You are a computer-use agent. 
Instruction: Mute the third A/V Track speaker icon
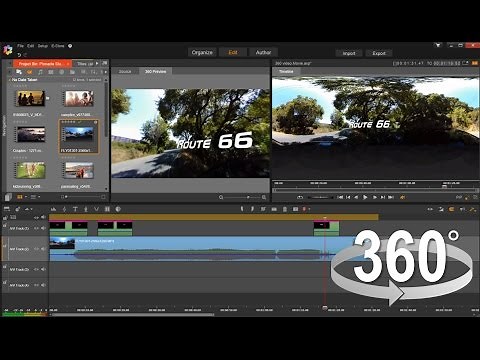tap(43, 269)
